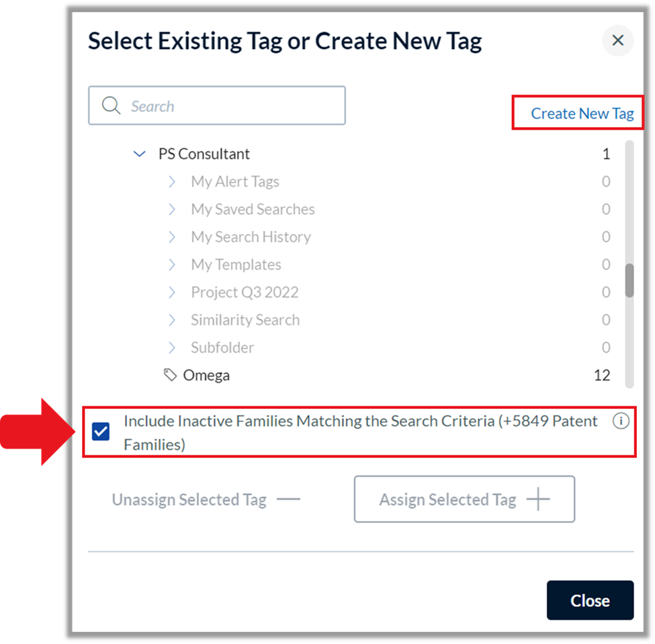655x644 pixels.
Task: Focus the Search input field
Action: (x=217, y=105)
